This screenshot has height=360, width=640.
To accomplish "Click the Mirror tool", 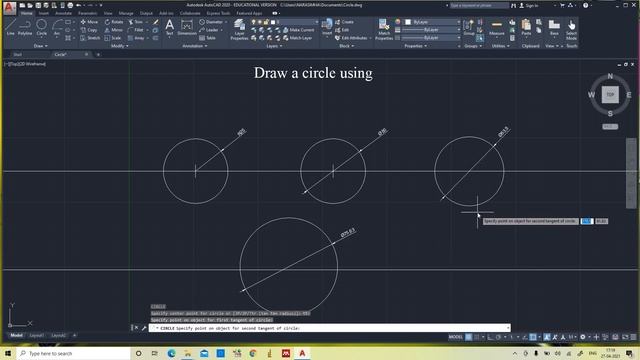I will (113, 30).
